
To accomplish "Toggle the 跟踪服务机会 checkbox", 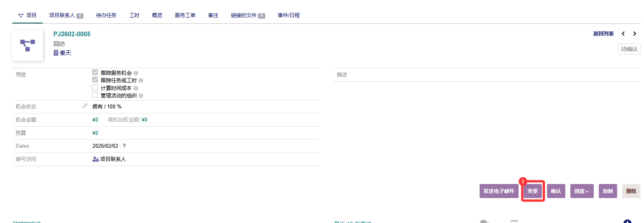I will tap(95, 73).
